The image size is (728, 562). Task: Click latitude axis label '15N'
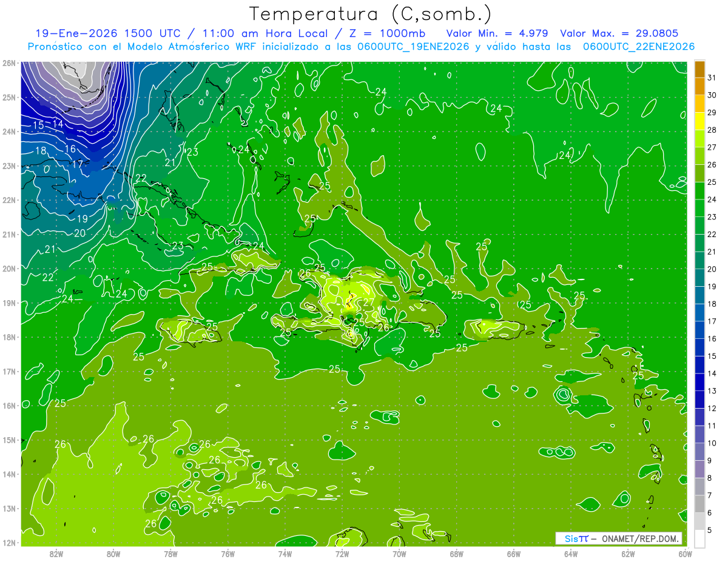tap(8, 440)
